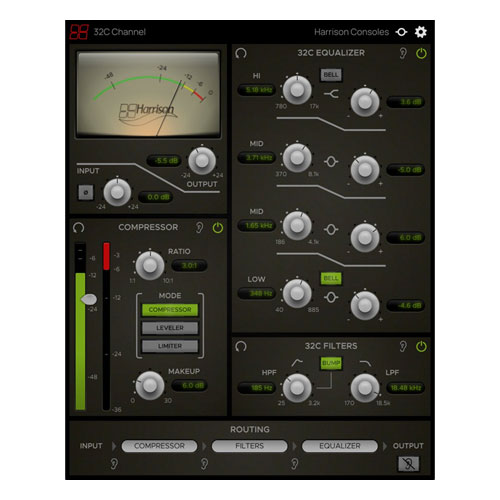Click the compressor MAKEUP knob
Viewport: 500px width, 500px height.
point(150,386)
